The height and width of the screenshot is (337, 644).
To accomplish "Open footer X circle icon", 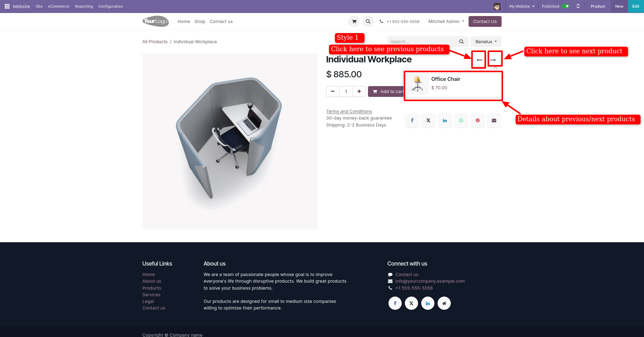I will click(411, 303).
